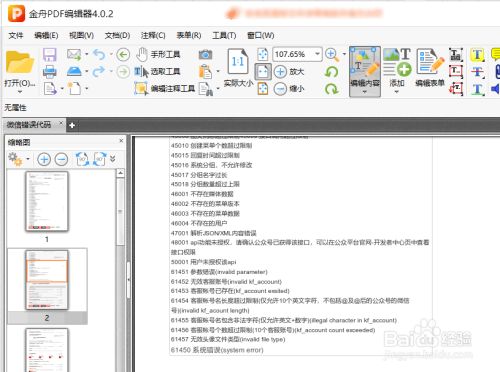Screen dimensions: 500x372
Task: Set view to Actual Size (实际大小)
Action: (x=238, y=68)
